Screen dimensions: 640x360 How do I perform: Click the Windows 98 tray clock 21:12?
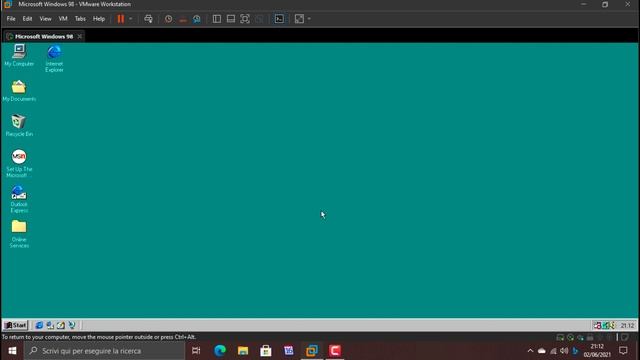[x=627, y=325]
